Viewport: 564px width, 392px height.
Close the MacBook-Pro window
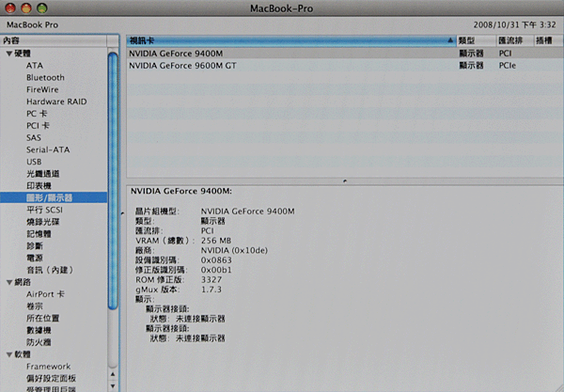pyautogui.click(x=10, y=8)
